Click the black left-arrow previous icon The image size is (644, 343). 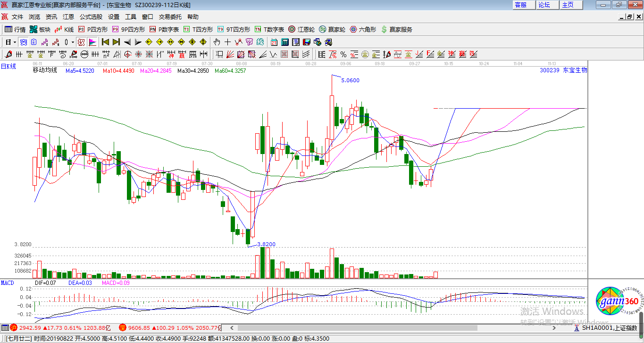point(127,42)
